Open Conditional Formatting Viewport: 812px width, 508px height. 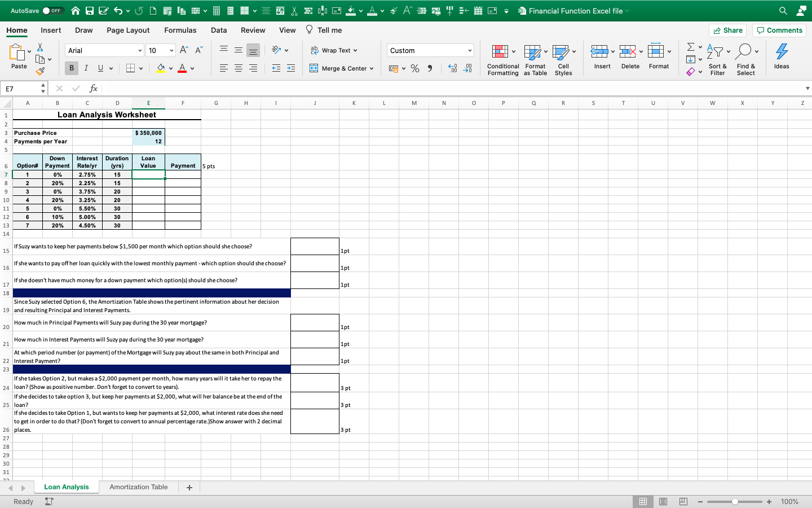(502, 59)
